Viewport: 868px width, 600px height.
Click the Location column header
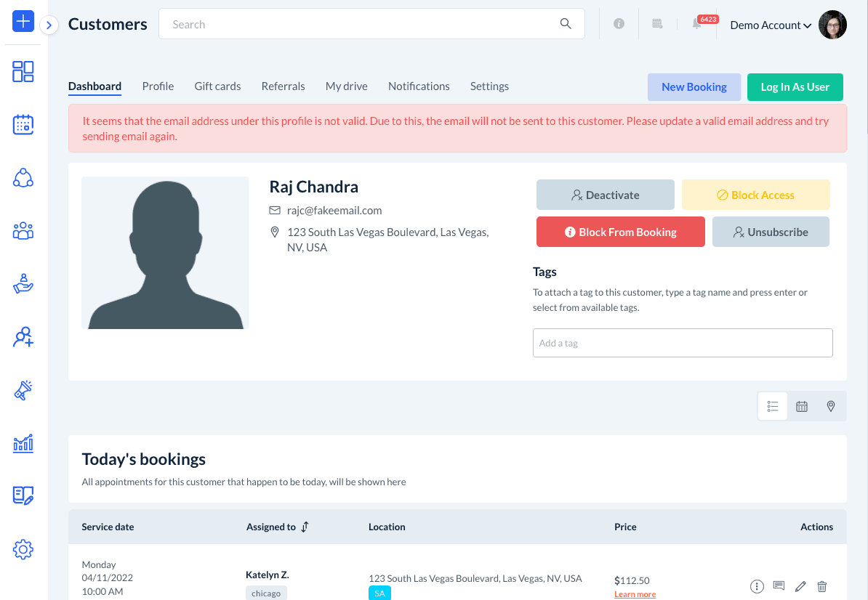(387, 527)
